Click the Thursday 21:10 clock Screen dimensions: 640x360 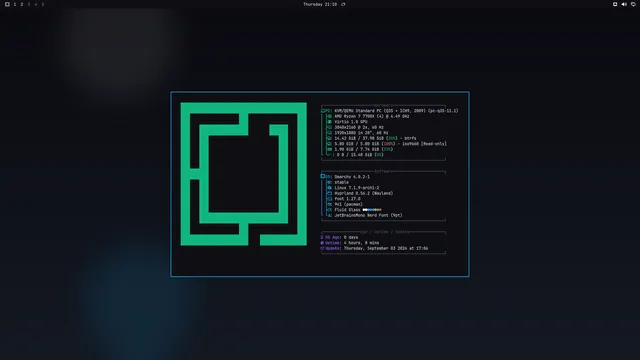click(x=320, y=4)
